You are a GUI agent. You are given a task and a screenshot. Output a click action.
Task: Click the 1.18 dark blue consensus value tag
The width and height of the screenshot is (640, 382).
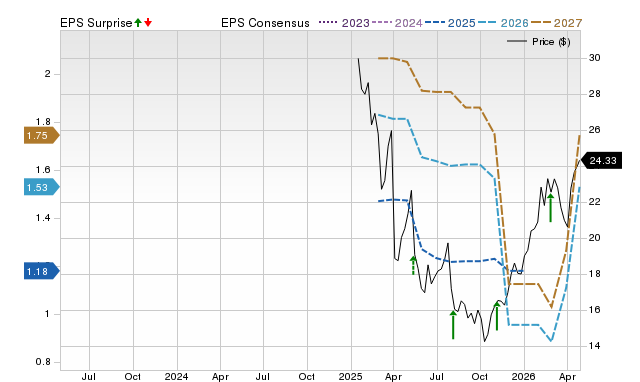point(41,271)
